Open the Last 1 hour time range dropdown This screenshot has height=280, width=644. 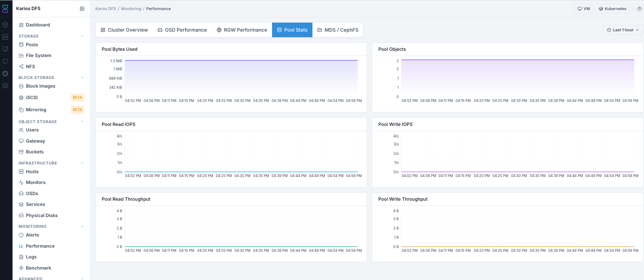coord(623,30)
